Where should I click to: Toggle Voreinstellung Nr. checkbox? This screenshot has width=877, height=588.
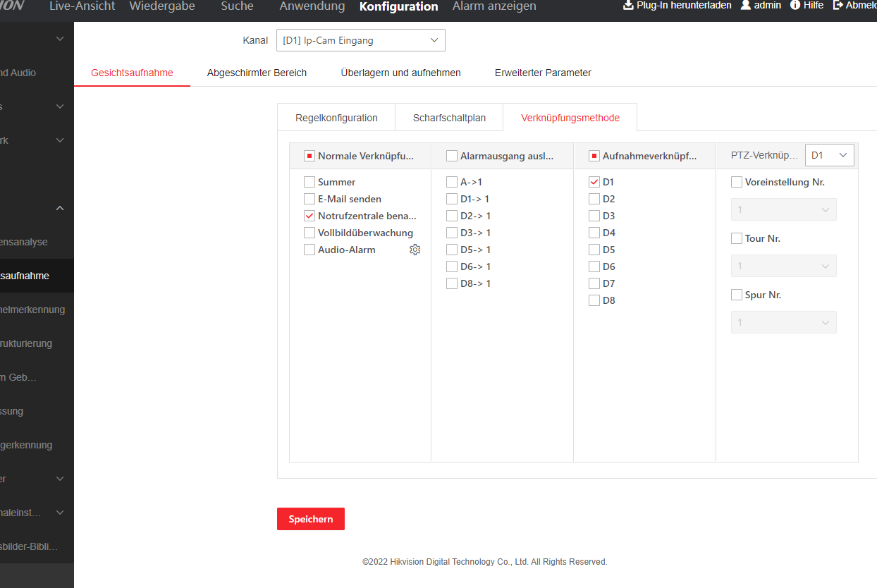tap(737, 182)
